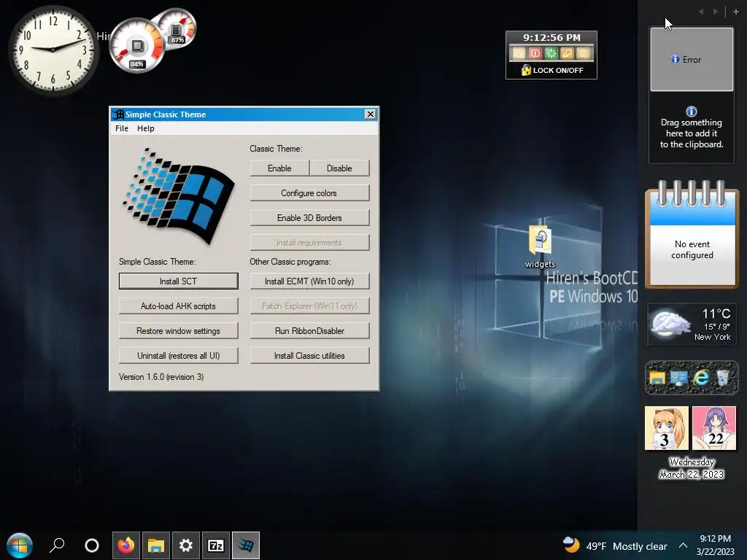Open Internet Explorer from launcher gadget
Viewport: 747px width, 560px height.
(701, 378)
